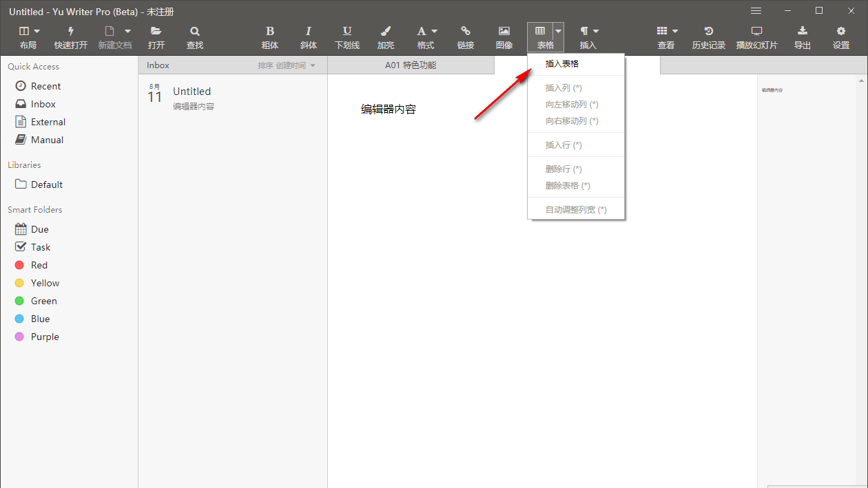Choose 向右移动列 (*) menu entry
Screen dimensions: 868x488
(576, 121)
